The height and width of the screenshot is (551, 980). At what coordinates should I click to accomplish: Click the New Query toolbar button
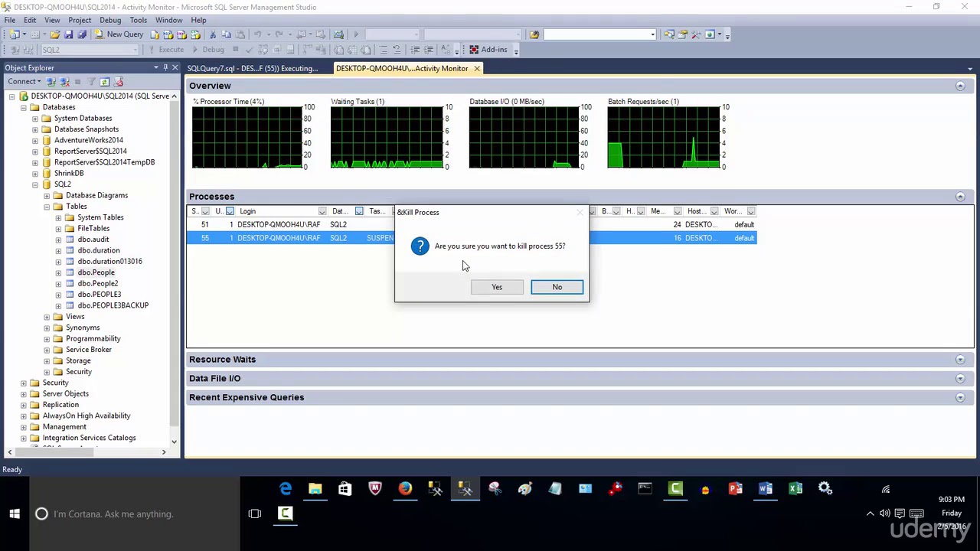click(119, 34)
